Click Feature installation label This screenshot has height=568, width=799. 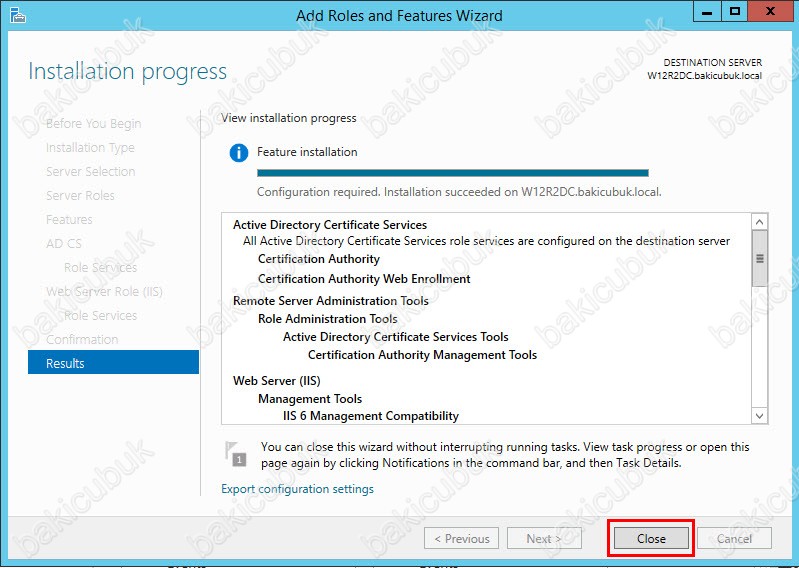307,152
